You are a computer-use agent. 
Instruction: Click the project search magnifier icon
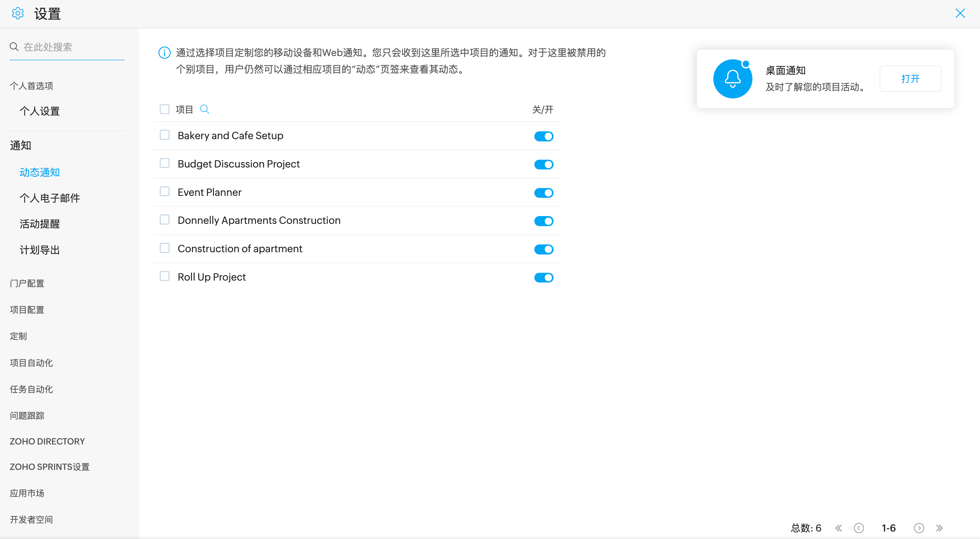[205, 109]
